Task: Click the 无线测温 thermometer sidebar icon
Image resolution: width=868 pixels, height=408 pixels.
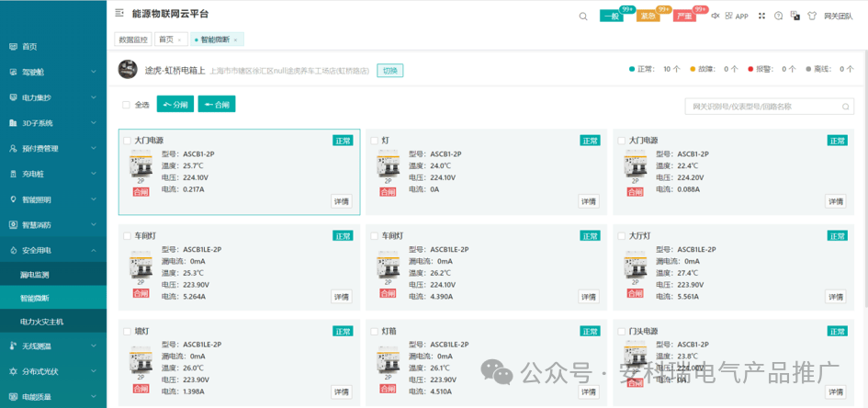Action: [13, 346]
